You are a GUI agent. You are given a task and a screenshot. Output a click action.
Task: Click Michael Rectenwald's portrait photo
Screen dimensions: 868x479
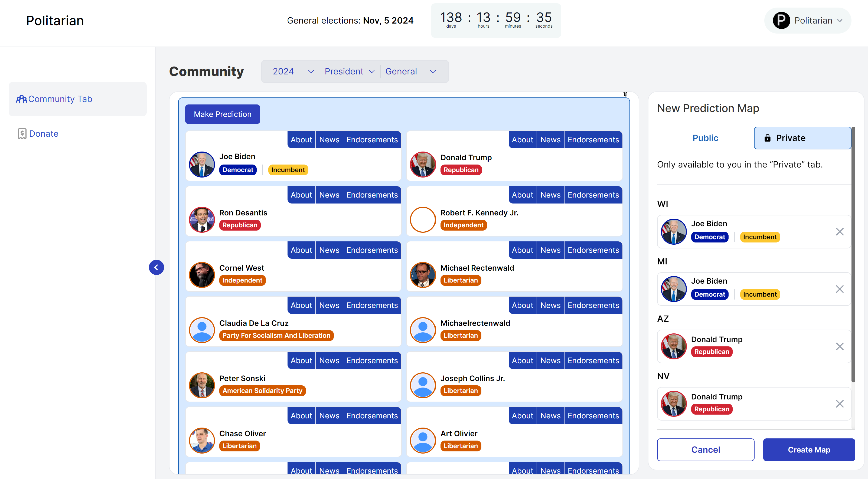pos(423,275)
